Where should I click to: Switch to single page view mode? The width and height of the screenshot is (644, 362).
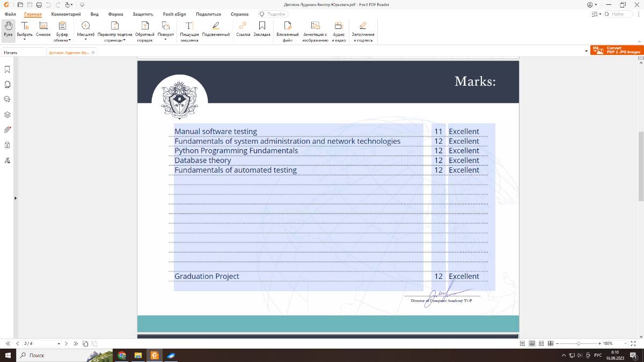(x=523, y=343)
